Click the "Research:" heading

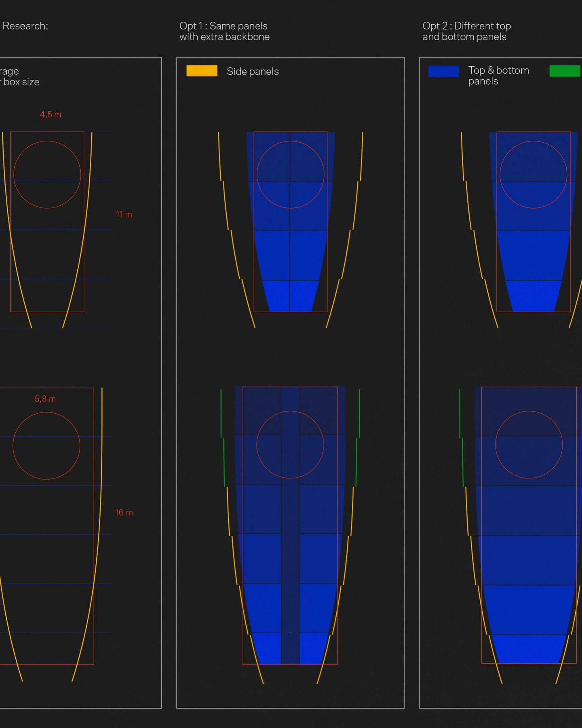pos(25,26)
